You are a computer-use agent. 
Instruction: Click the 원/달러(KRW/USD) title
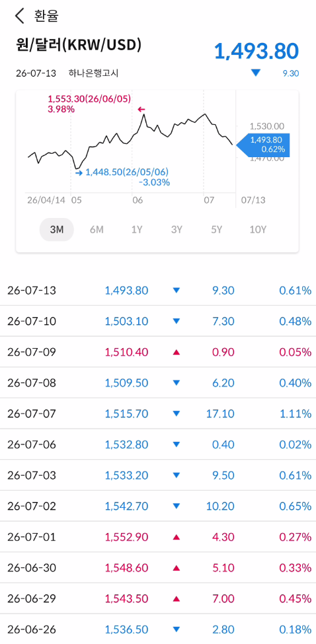(x=79, y=46)
